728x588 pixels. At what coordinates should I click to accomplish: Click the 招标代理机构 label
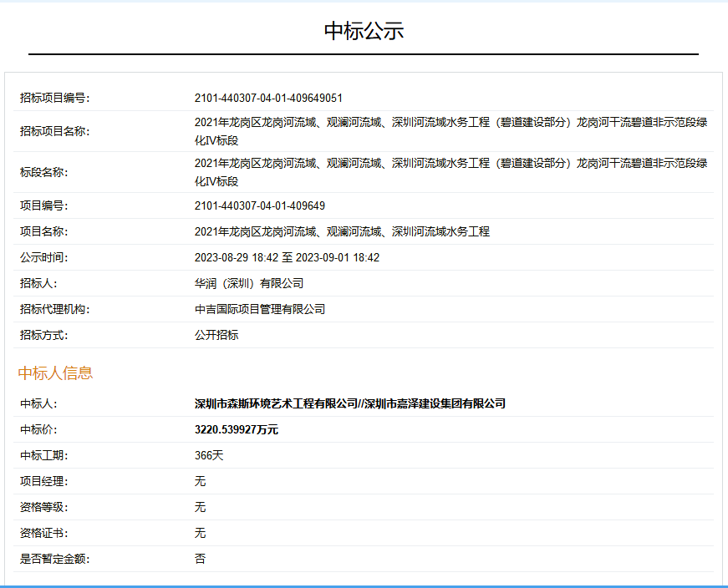pyautogui.click(x=54, y=309)
